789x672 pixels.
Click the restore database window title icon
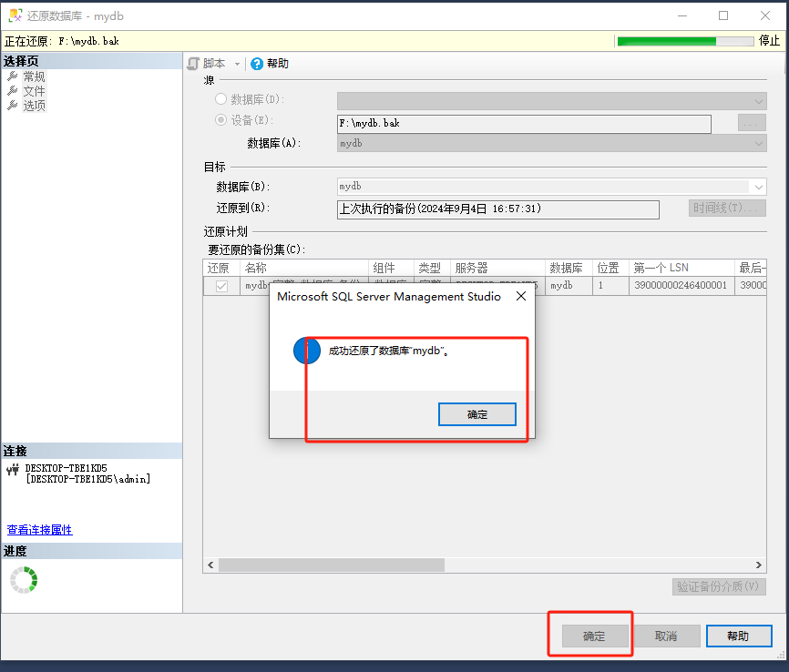[15, 15]
